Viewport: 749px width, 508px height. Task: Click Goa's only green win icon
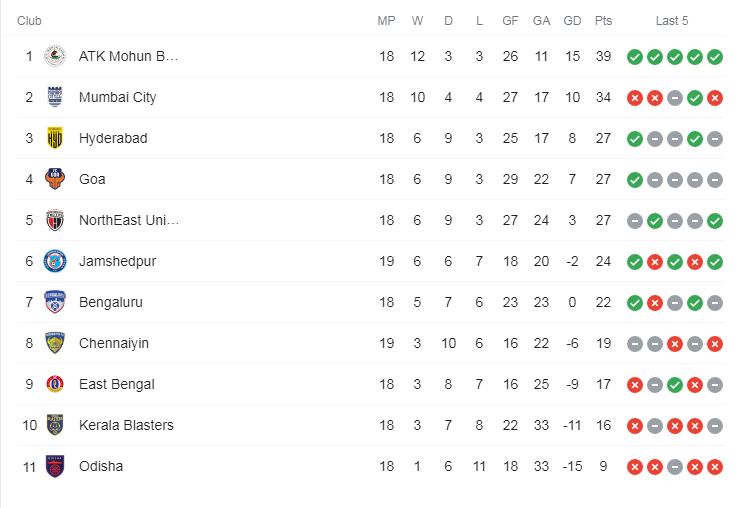635,180
